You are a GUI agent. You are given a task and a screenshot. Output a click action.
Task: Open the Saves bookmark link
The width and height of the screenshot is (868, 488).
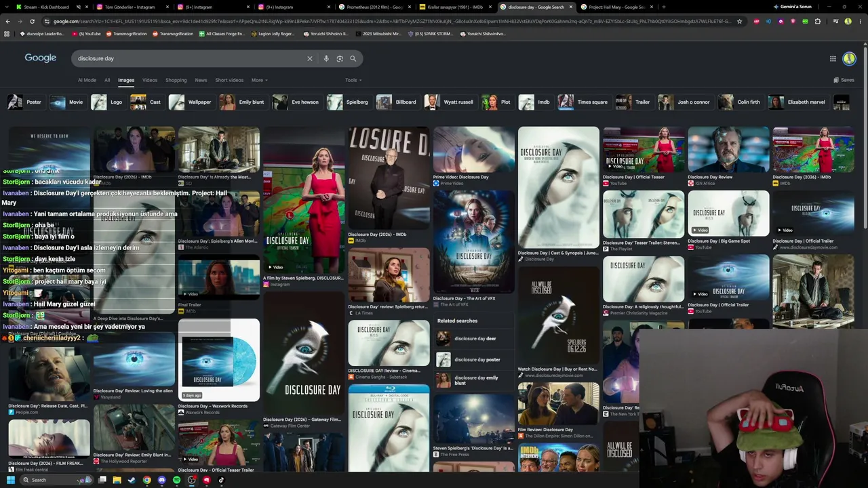click(x=844, y=80)
